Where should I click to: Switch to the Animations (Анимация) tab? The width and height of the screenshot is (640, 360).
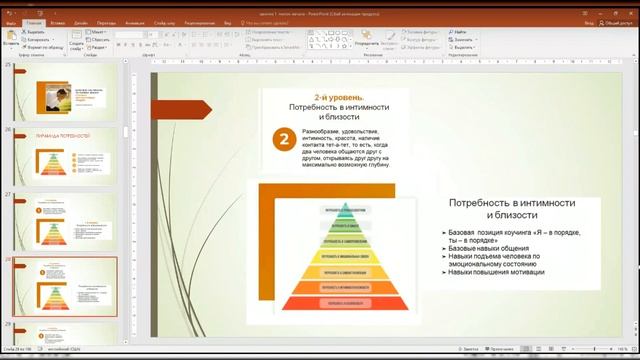coord(135,23)
